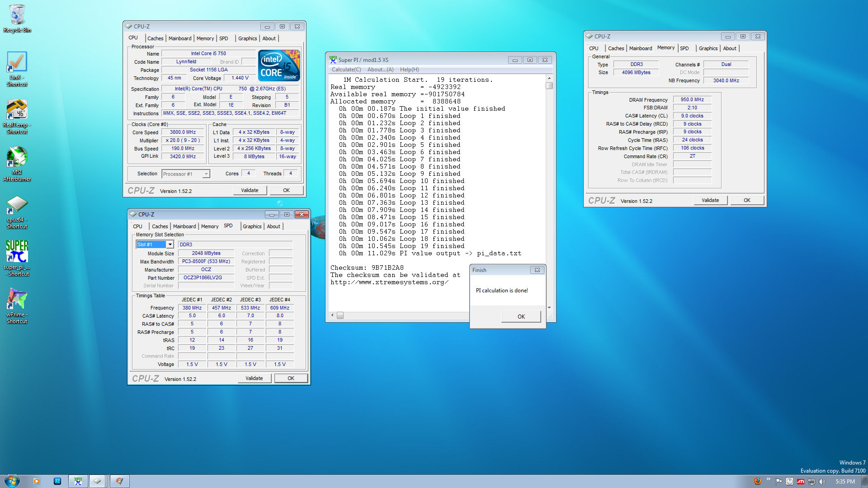Click the round gauge tray icon
Image resolution: width=868 pixels, height=488 pixels.
pyautogui.click(x=789, y=481)
